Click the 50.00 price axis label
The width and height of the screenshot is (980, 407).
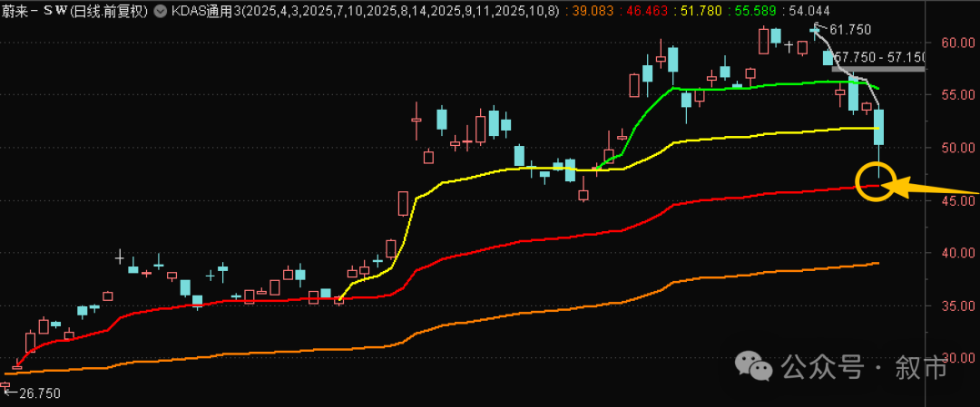(957, 148)
